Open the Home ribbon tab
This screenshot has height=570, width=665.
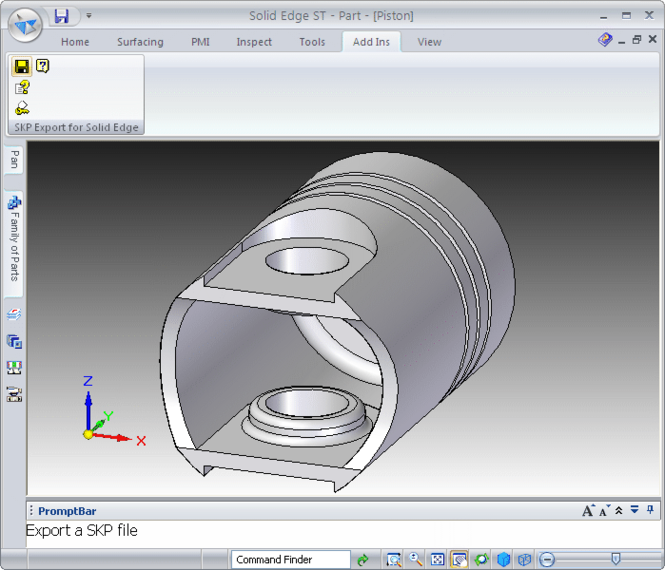[x=75, y=42]
